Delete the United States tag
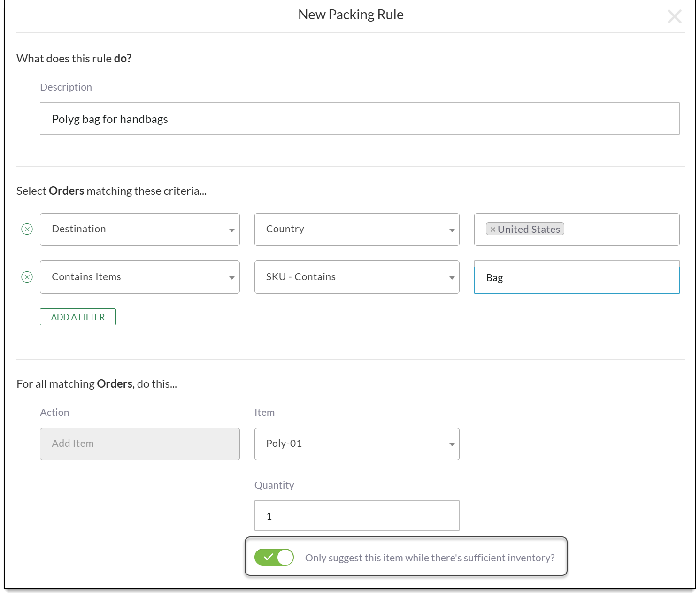 (492, 230)
